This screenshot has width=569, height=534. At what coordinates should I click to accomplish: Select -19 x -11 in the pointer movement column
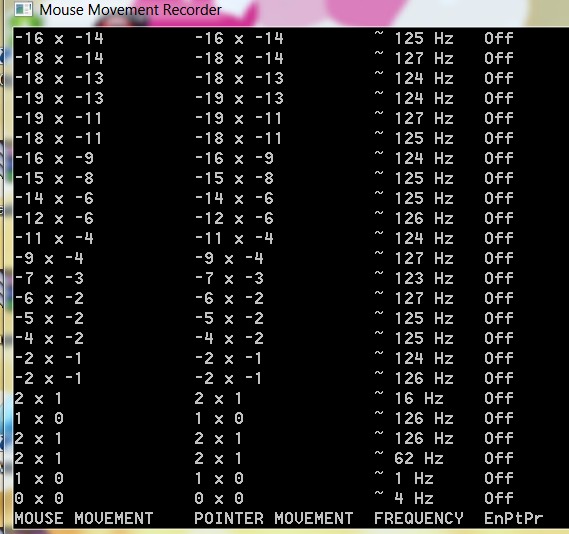(x=239, y=118)
